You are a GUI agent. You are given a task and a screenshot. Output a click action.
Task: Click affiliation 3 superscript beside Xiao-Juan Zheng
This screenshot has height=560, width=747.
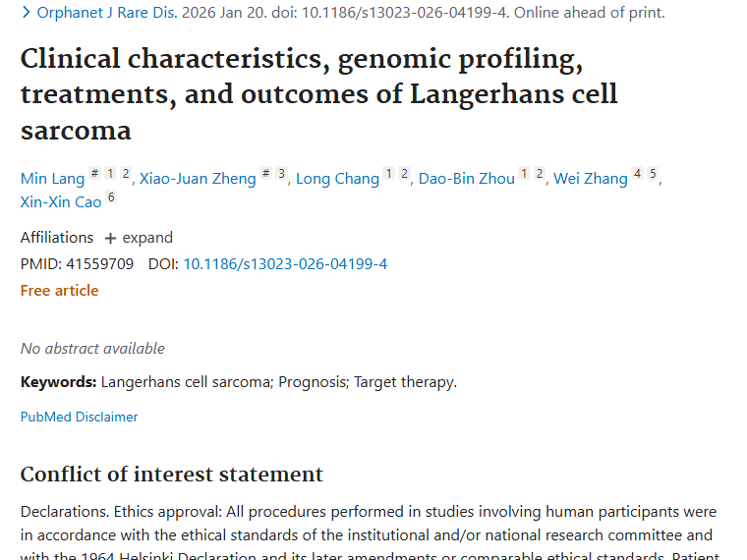281,174
